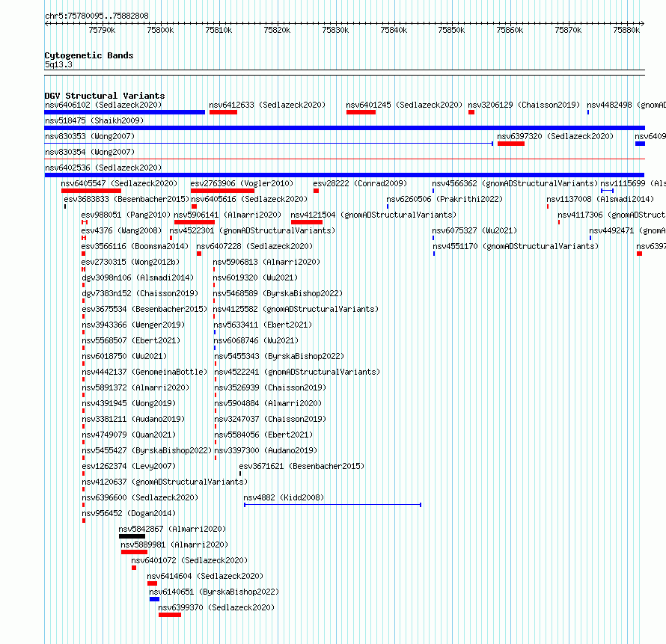Select dgv3098n106 (Alsmadi2014) label
Image resolution: width=666 pixels, height=644 pixels.
pos(138,277)
